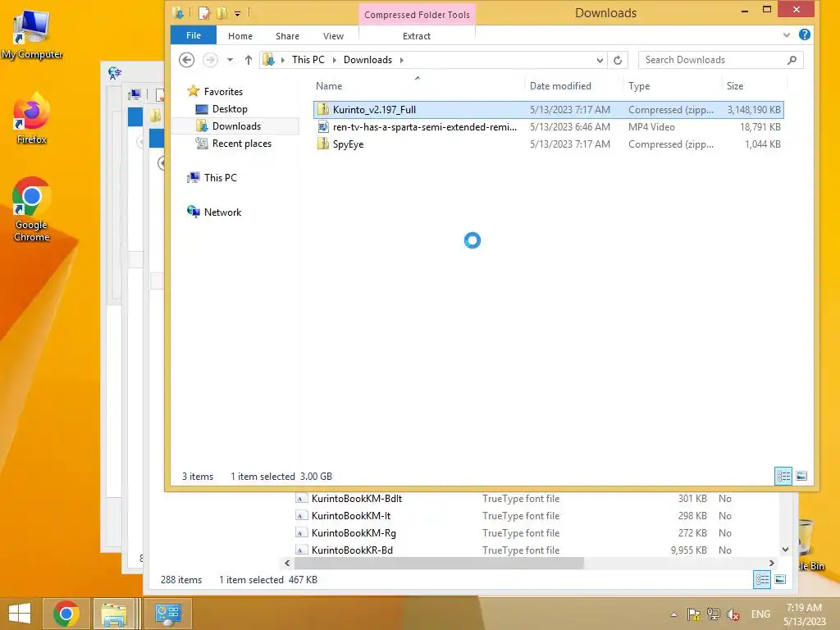The height and width of the screenshot is (630, 840).
Task: Click the Control Panel taskbar icon
Action: coord(167,614)
